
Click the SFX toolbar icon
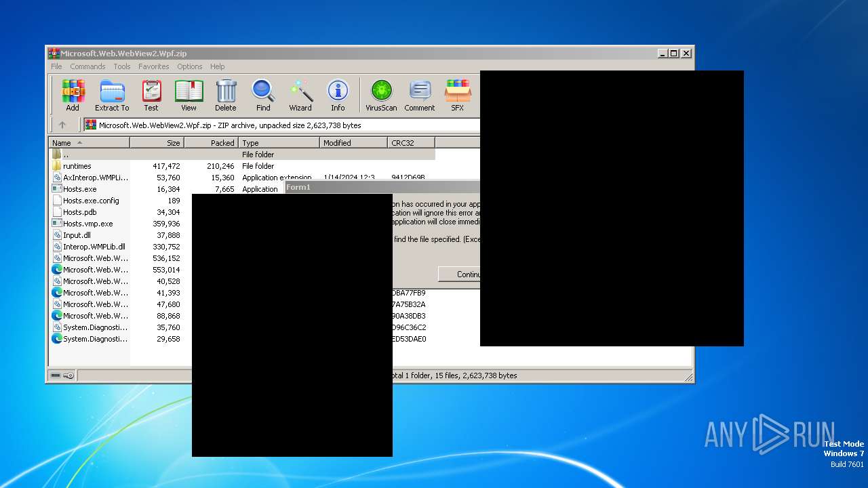[x=458, y=95]
